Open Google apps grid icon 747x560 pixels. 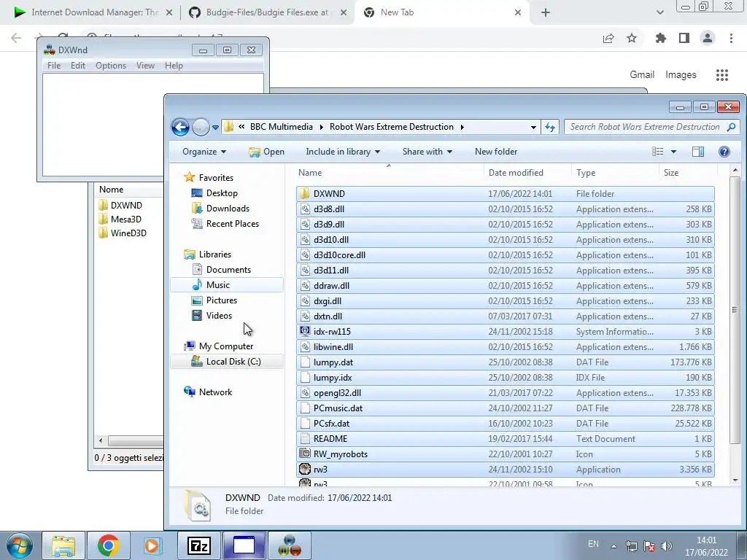point(721,75)
